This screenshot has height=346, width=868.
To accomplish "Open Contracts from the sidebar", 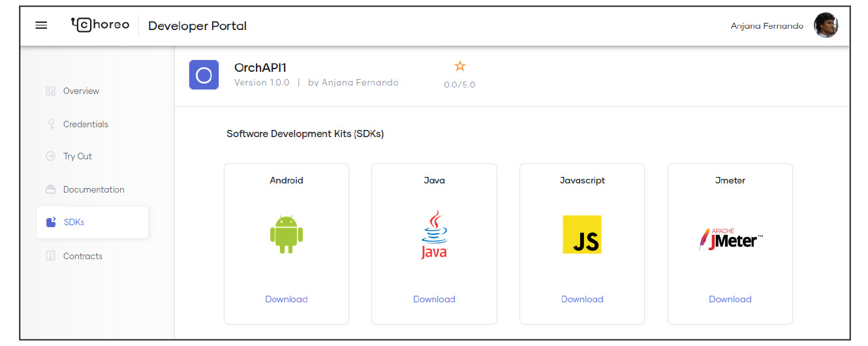I will pyautogui.click(x=83, y=256).
